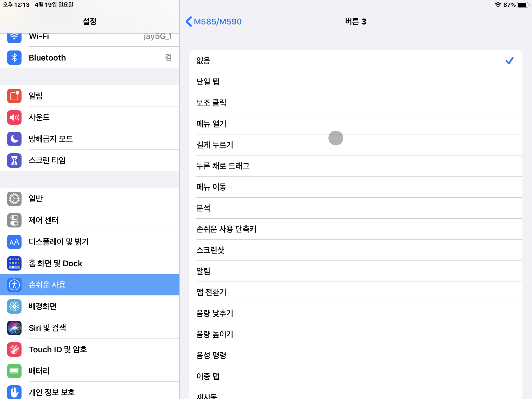Open Siri 및 검색 icon
Viewport: 532px width, 399px height.
14,328
